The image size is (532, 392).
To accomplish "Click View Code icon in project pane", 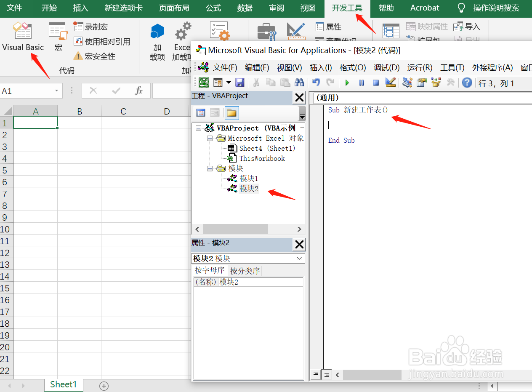I will coord(201,112).
